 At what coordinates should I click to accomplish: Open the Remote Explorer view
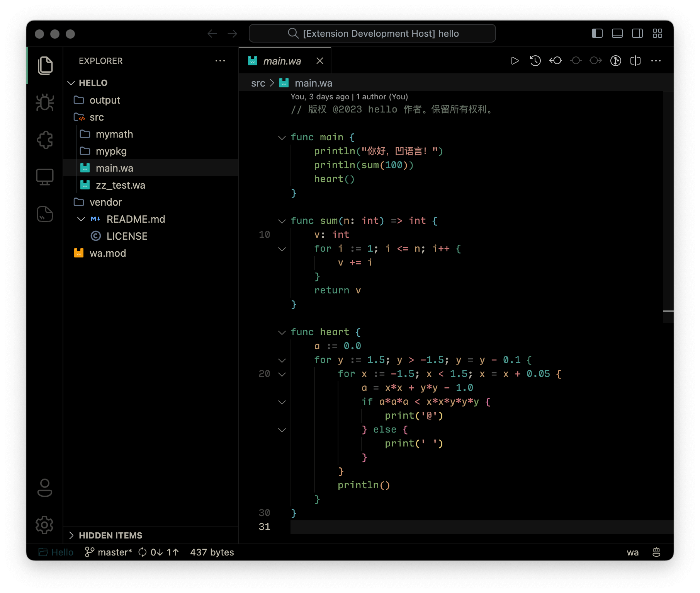45,177
